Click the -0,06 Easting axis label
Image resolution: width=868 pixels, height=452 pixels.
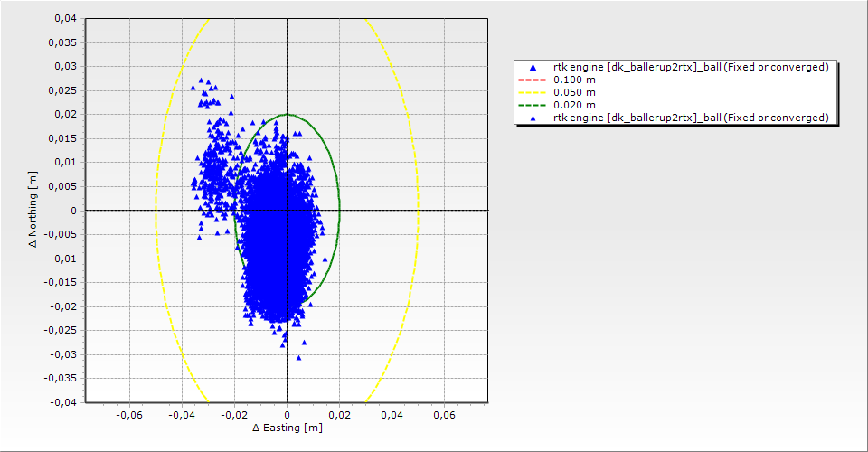point(129,415)
